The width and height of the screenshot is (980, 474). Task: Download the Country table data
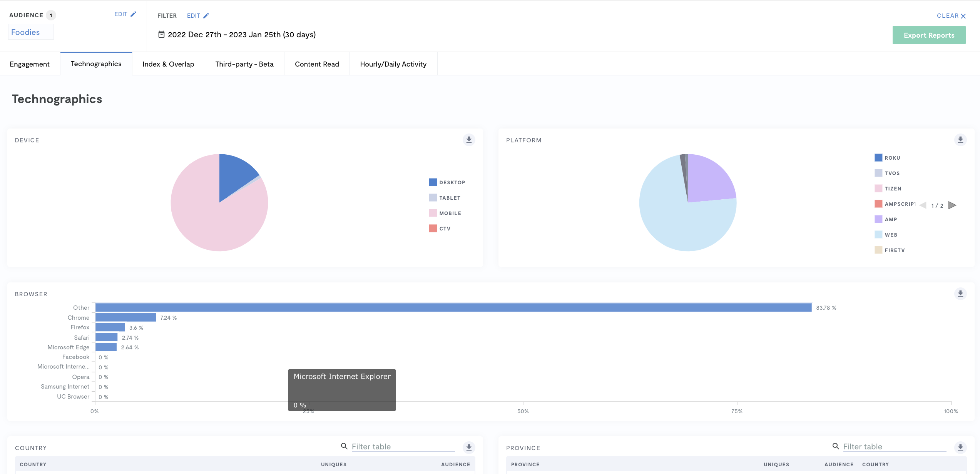469,447
